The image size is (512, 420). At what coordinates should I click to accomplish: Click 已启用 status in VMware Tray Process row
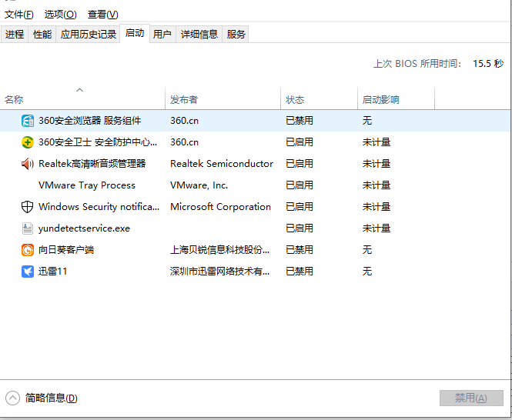[x=300, y=185]
